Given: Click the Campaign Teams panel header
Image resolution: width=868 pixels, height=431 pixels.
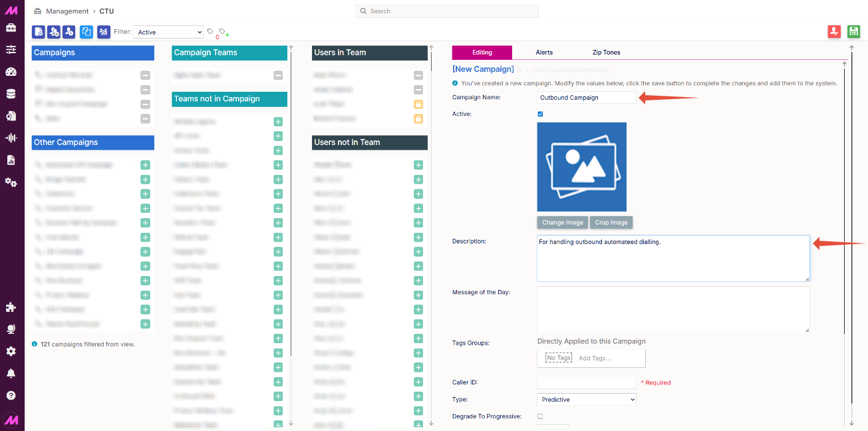Looking at the screenshot, I should pyautogui.click(x=229, y=53).
